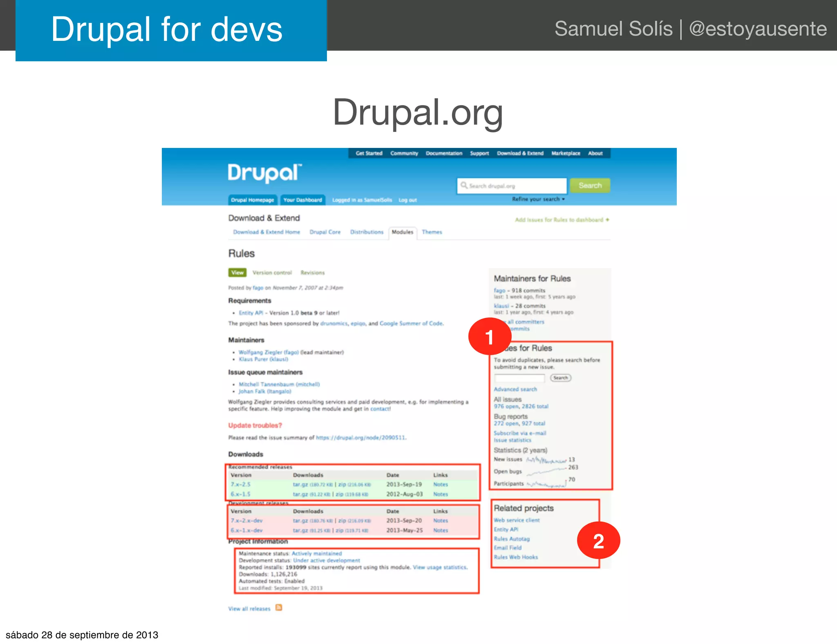
Task: Click in the Search drupal.org field
Action: point(512,186)
